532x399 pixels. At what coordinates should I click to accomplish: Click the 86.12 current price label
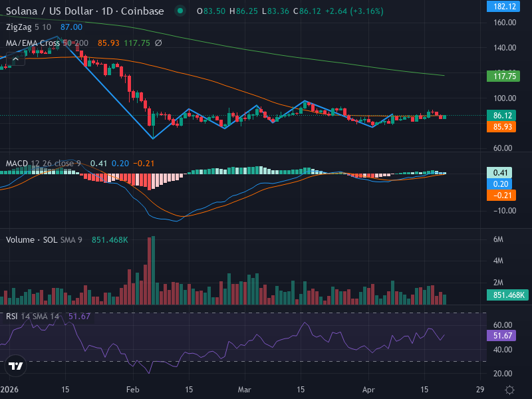click(x=501, y=115)
